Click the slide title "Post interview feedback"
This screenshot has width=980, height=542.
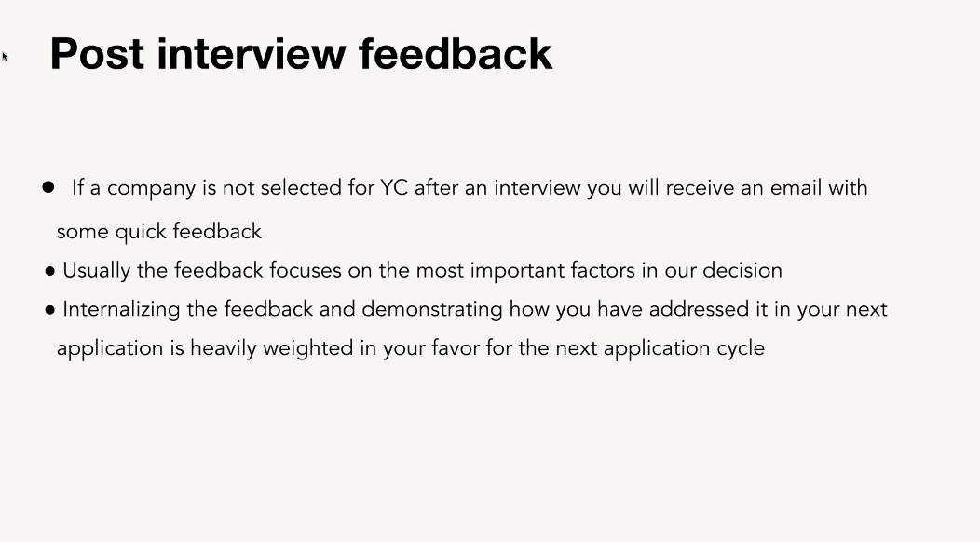(301, 53)
